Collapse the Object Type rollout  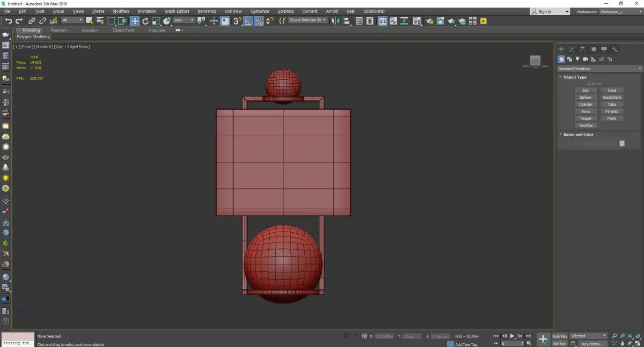[575, 77]
